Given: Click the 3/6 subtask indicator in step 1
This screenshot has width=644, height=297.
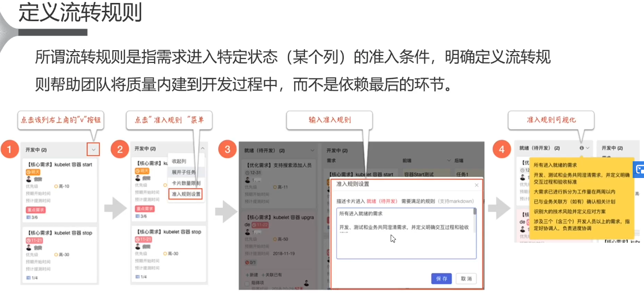Looking at the screenshot, I should tap(31, 217).
